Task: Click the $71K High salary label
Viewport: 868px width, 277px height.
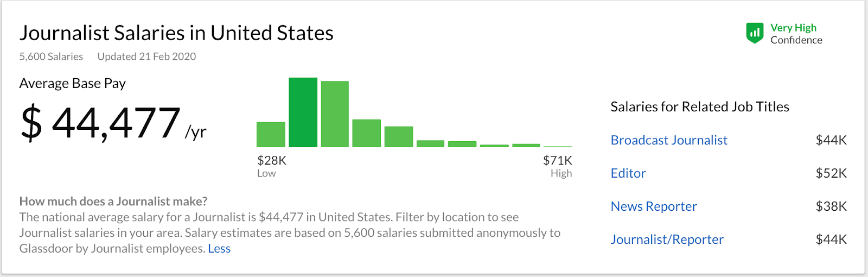Action: [558, 166]
